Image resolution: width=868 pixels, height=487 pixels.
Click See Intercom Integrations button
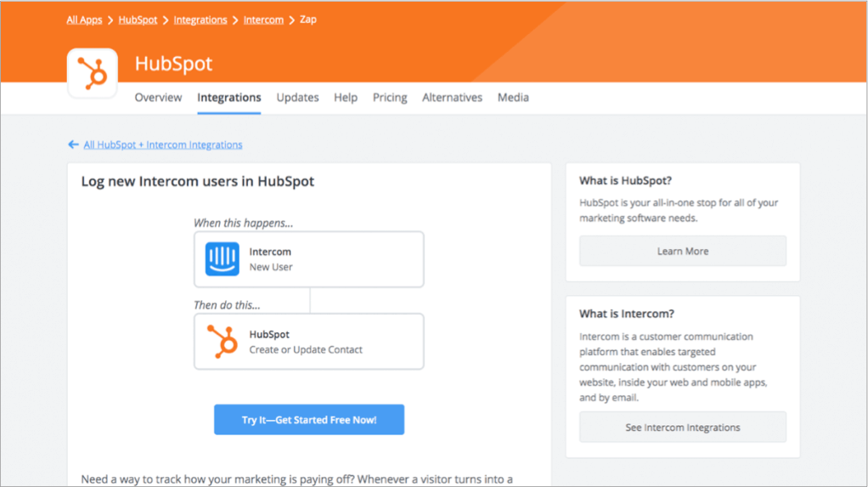683,428
